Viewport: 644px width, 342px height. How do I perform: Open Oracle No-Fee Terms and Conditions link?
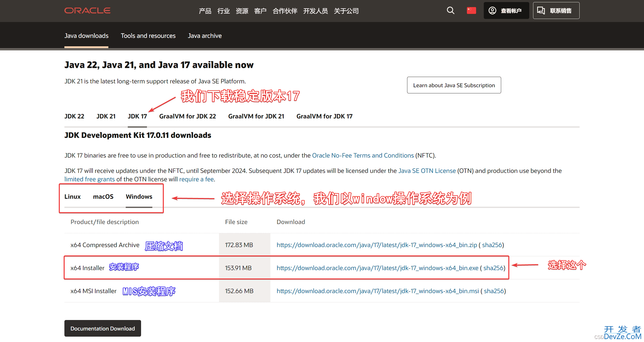[x=363, y=156]
